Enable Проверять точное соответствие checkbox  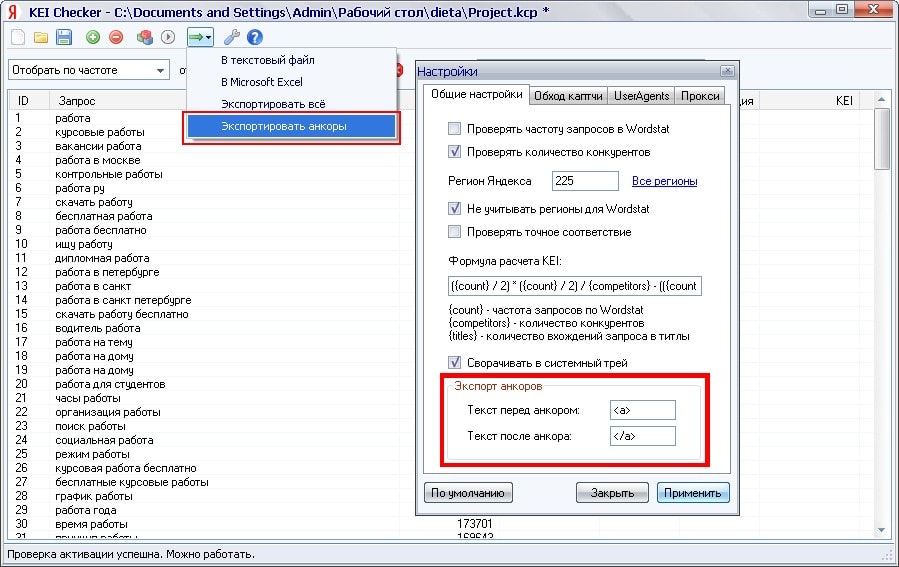click(x=454, y=232)
